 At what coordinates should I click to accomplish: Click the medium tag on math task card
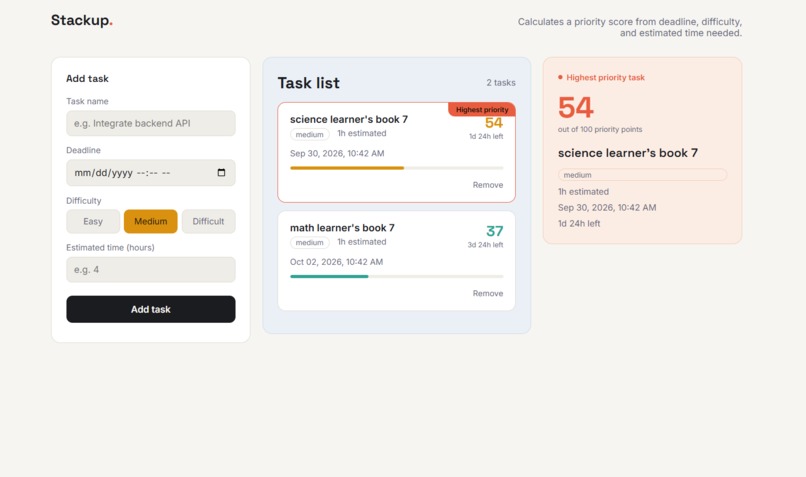309,243
